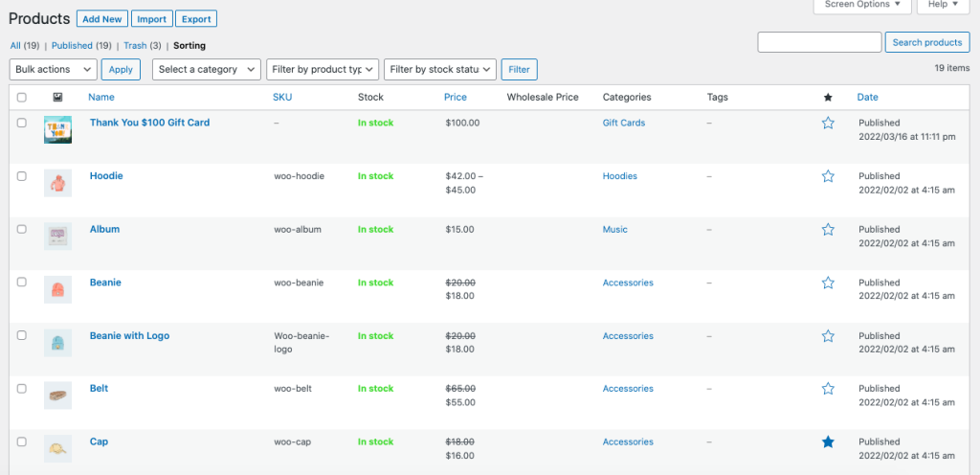Click the image column header icon
Screen dimensions: 980x475
click(x=57, y=98)
